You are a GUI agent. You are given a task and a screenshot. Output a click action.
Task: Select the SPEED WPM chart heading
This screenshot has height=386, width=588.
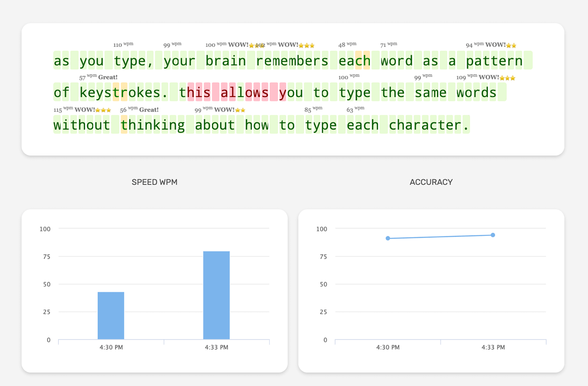155,182
